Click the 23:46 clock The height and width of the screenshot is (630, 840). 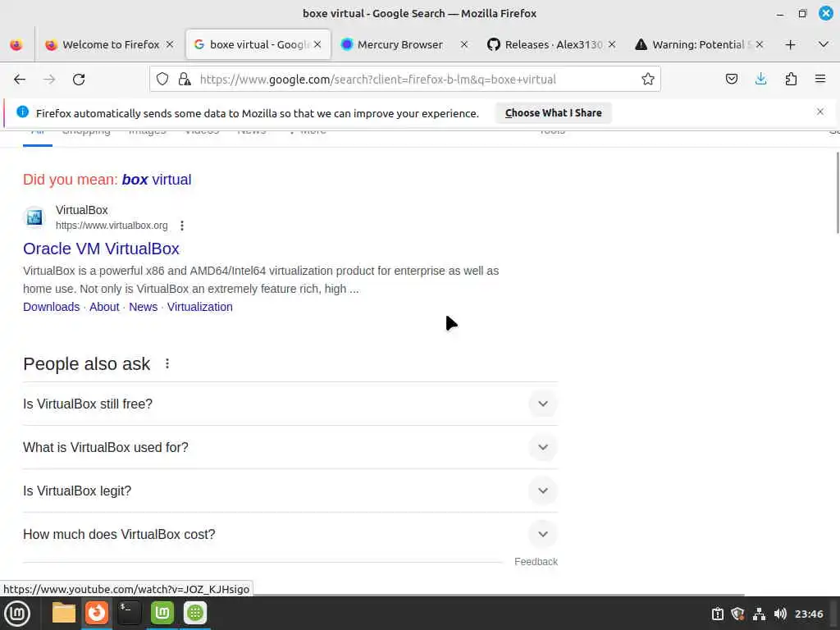click(809, 614)
